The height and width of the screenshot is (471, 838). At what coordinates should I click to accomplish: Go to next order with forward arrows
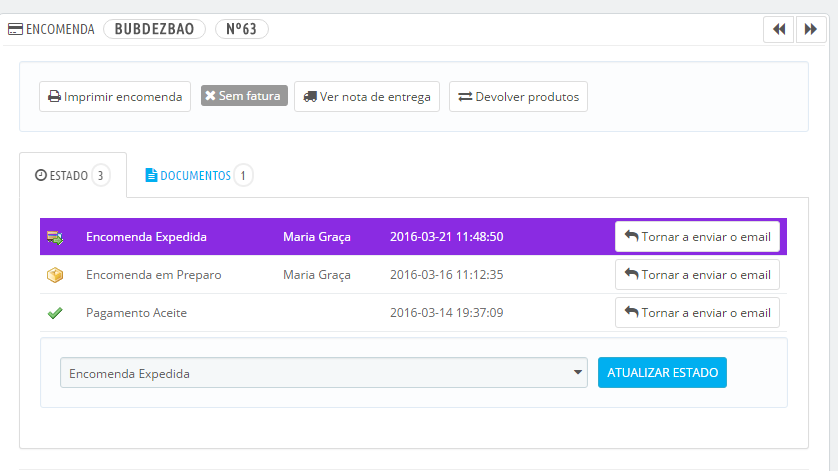(811, 29)
